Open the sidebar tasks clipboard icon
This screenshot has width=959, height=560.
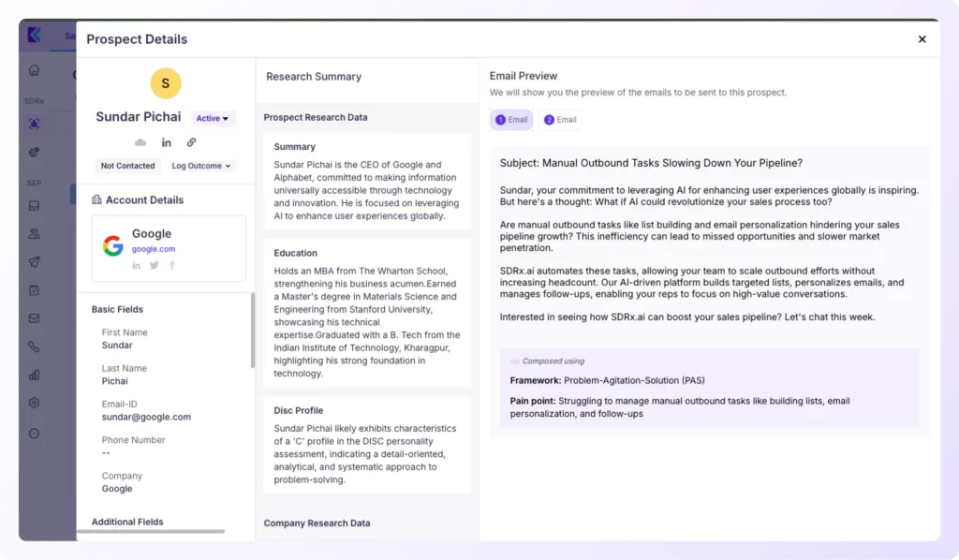tap(35, 290)
